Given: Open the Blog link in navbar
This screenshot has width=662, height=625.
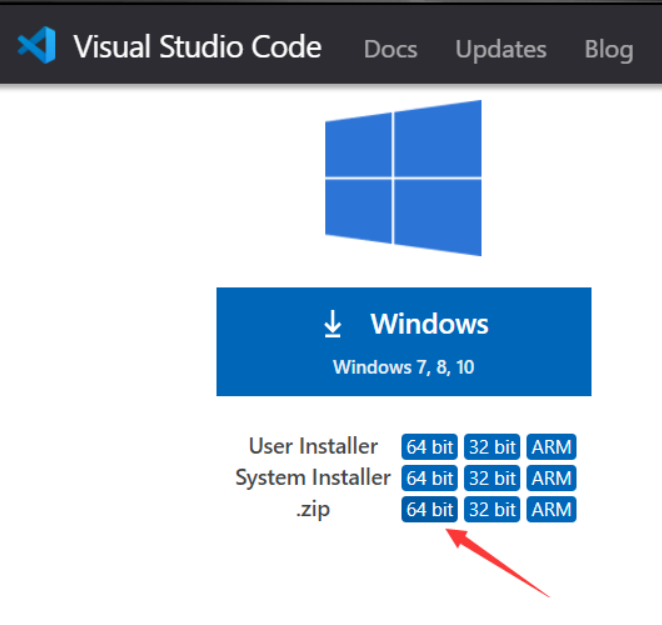Looking at the screenshot, I should [608, 49].
